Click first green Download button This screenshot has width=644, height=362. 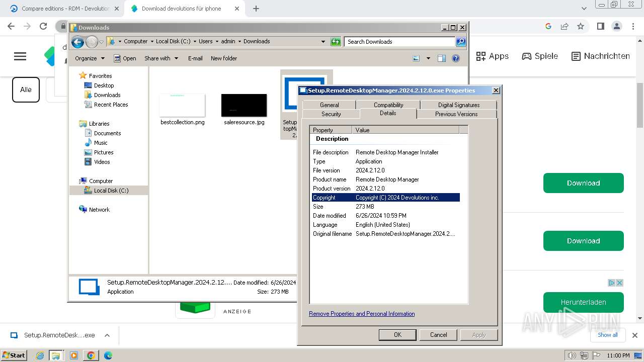coord(583,183)
